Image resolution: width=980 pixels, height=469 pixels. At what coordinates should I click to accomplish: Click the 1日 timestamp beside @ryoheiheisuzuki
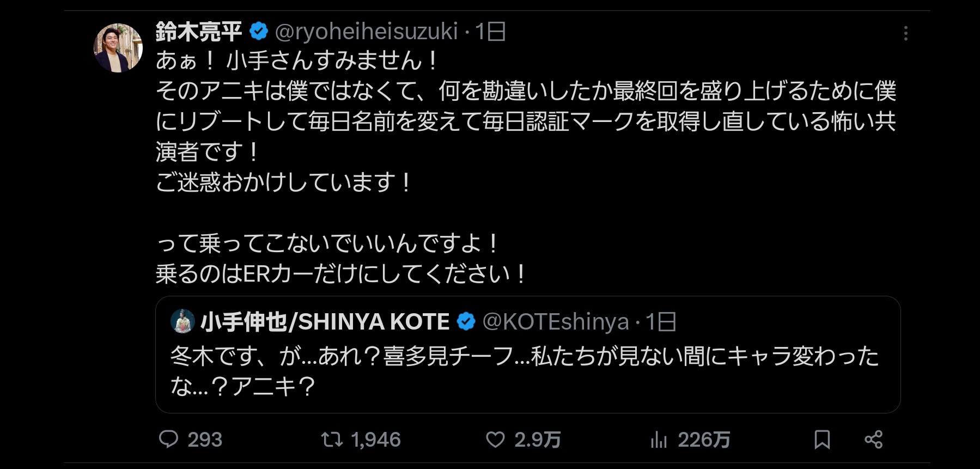(x=491, y=32)
